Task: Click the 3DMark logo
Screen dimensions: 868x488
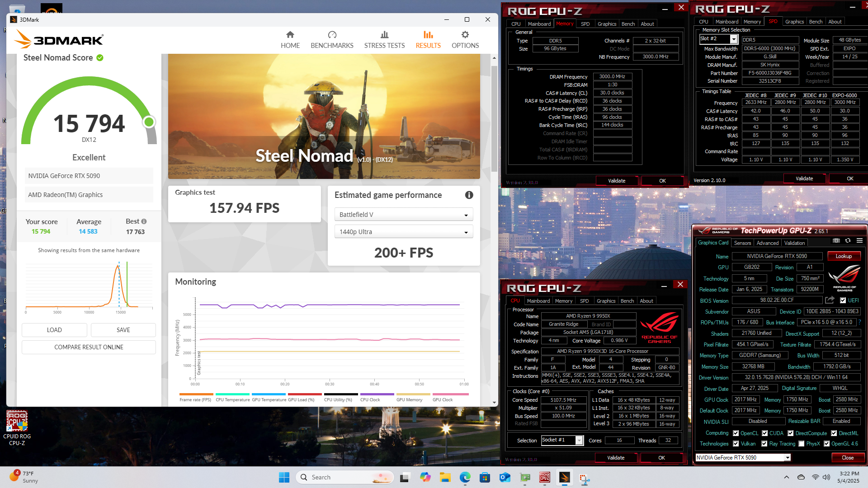Action: [59, 39]
